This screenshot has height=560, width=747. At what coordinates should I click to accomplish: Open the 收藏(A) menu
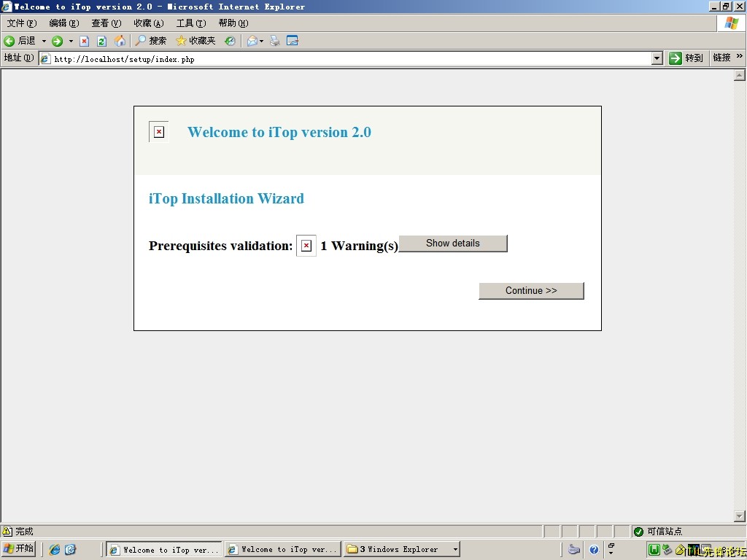[x=149, y=23]
